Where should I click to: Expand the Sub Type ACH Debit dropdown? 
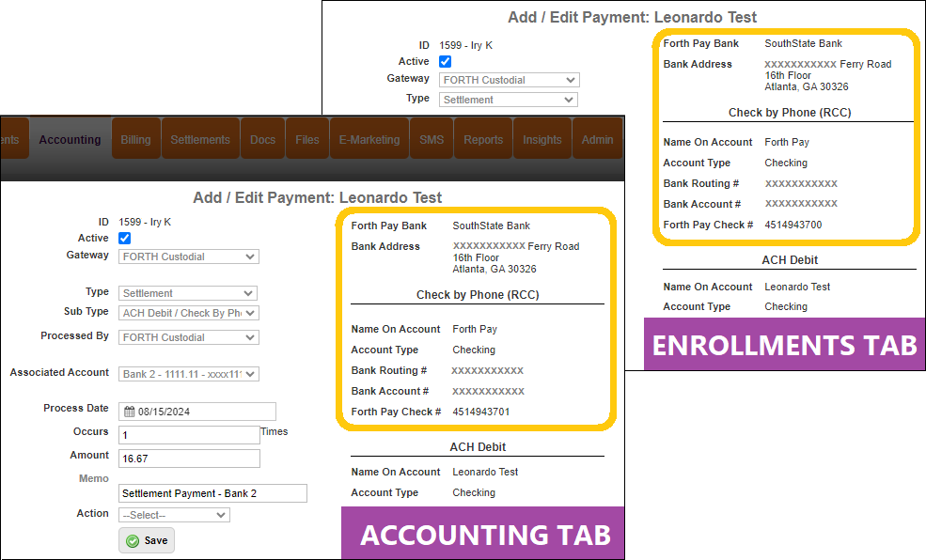pos(189,313)
